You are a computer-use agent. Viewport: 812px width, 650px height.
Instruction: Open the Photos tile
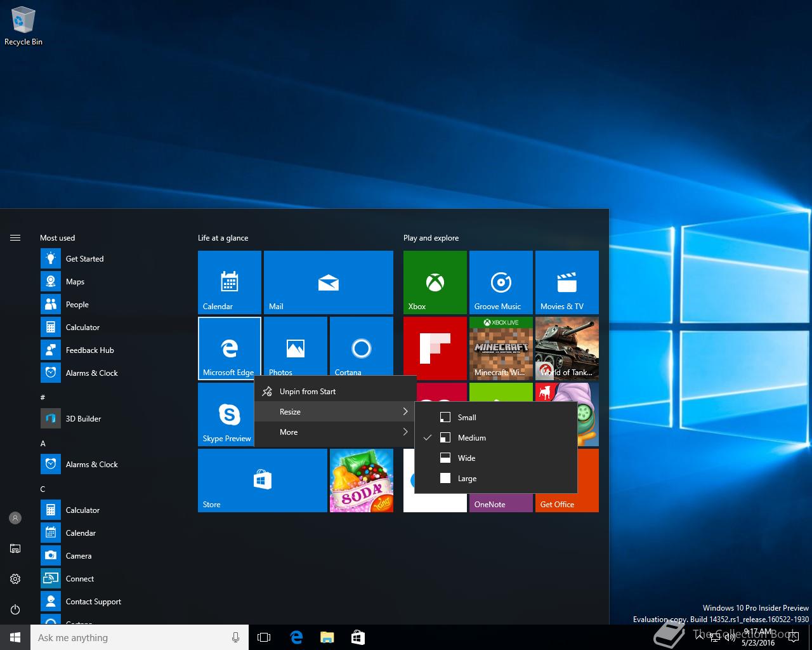pos(296,347)
